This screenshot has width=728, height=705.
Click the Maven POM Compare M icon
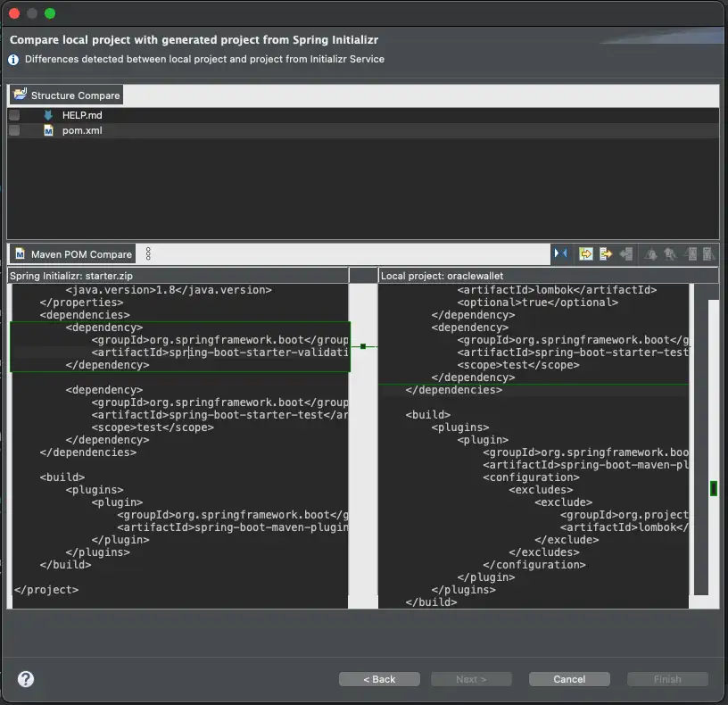point(20,254)
